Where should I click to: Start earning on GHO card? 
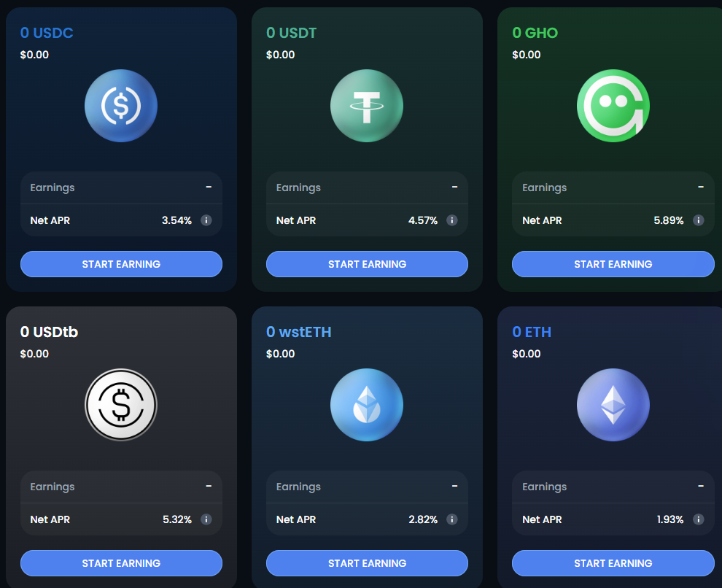click(x=613, y=264)
